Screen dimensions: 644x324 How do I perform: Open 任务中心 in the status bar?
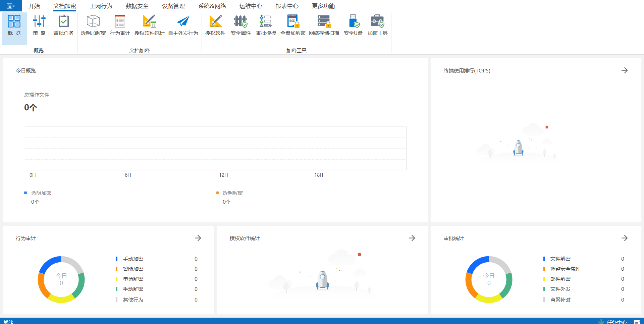click(616, 322)
